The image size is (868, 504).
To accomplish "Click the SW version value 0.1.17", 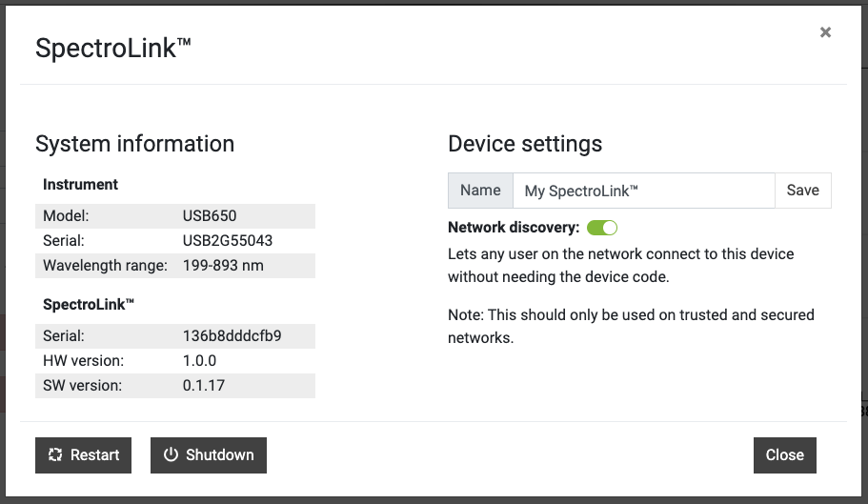I will (x=203, y=385).
